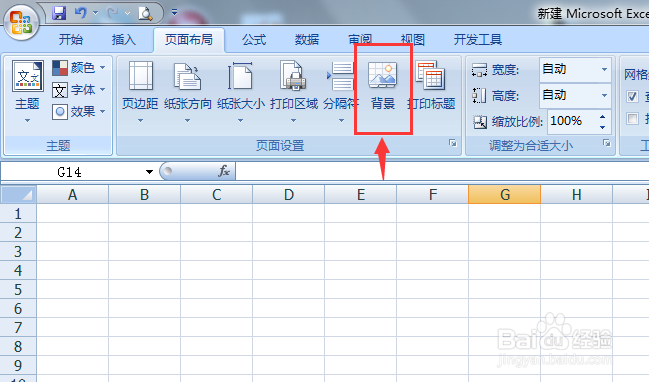Toggle the unchecked gridlines print checkbox
Image resolution: width=649 pixels, height=382 pixels.
632,119
